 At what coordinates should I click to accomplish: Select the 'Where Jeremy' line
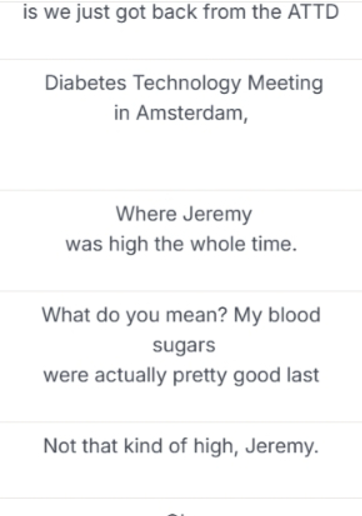[184, 214]
